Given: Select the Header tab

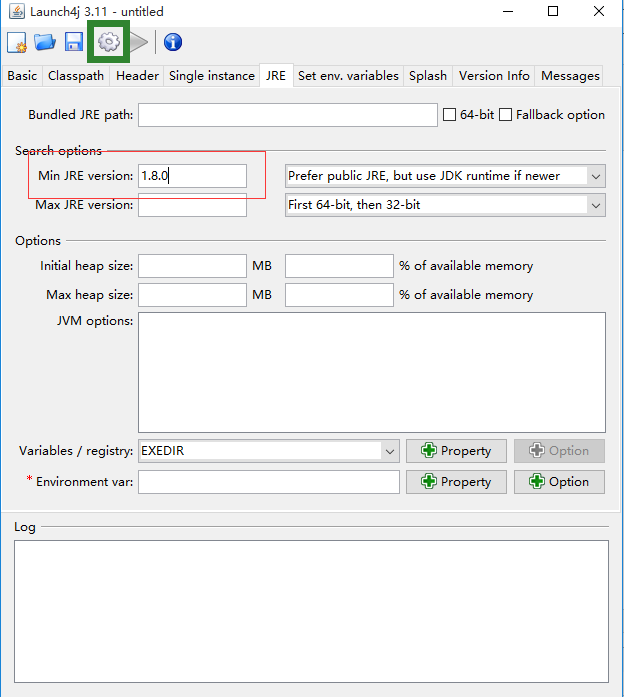Looking at the screenshot, I should [137, 76].
